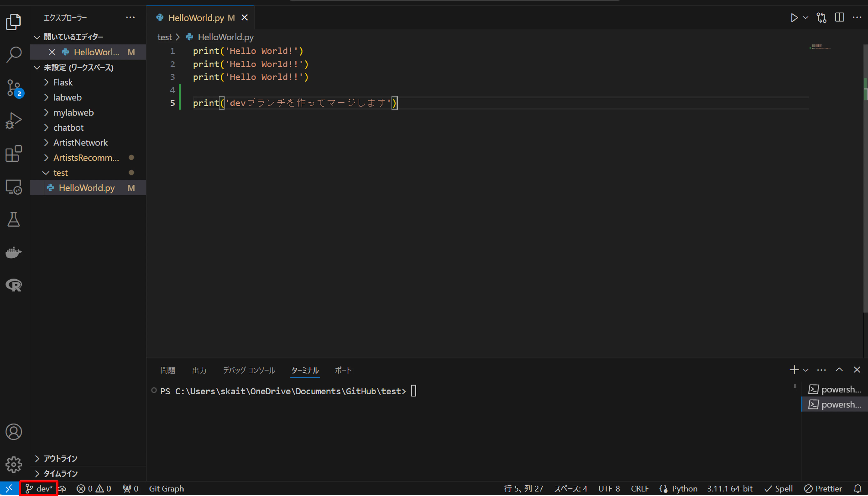Maximize the panel with up chevron
The image size is (868, 496).
(839, 370)
